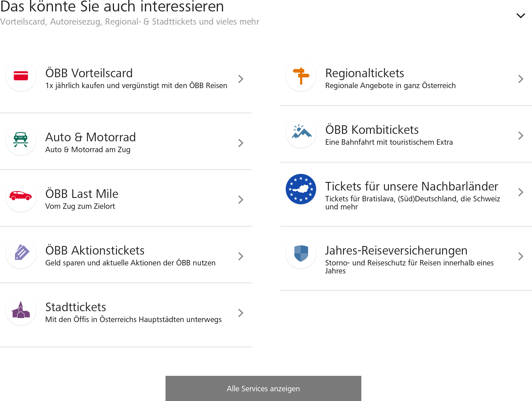Open the 'ÖBB Kombitickets' heading
Screen dimensions: 532x401
(372, 130)
